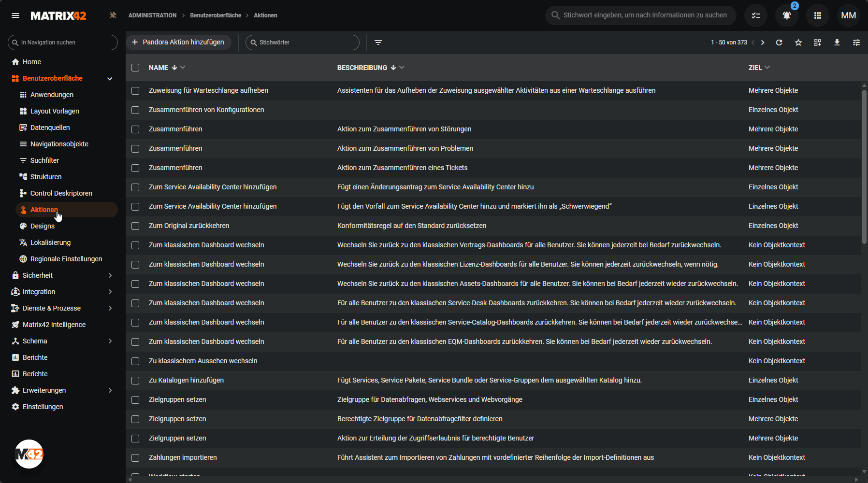This screenshot has width=868, height=483.
Task: Toggle the hamburger navigation menu
Action: [15, 15]
